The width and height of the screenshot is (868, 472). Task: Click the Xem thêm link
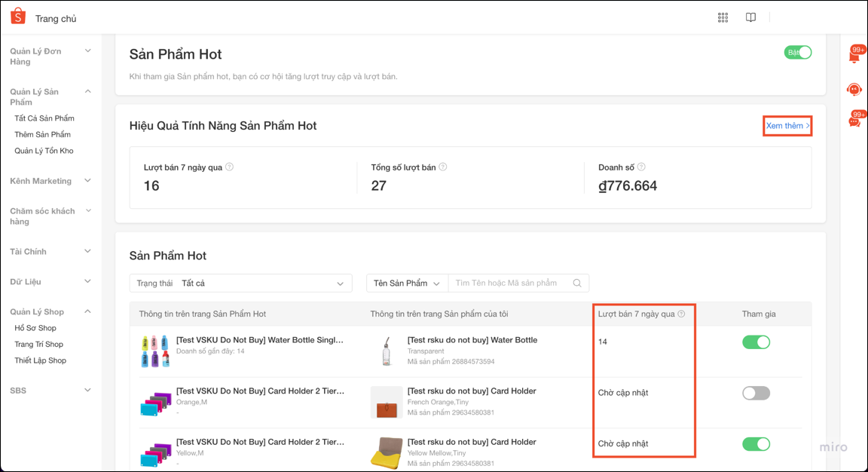(787, 126)
